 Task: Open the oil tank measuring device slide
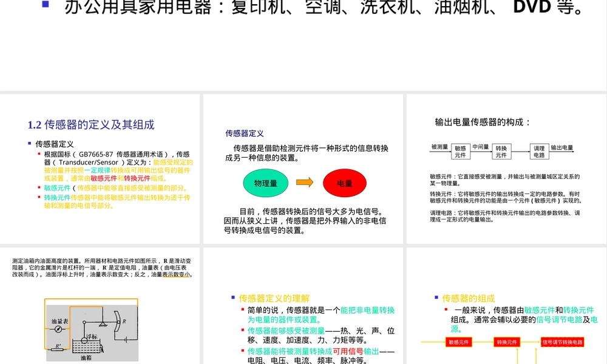point(100,306)
